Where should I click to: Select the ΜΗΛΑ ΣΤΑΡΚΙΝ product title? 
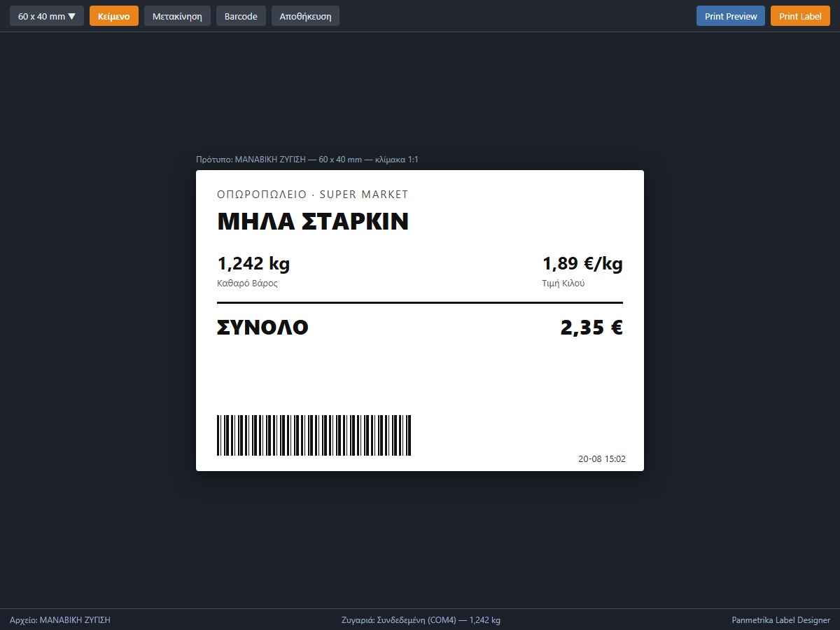(x=313, y=222)
